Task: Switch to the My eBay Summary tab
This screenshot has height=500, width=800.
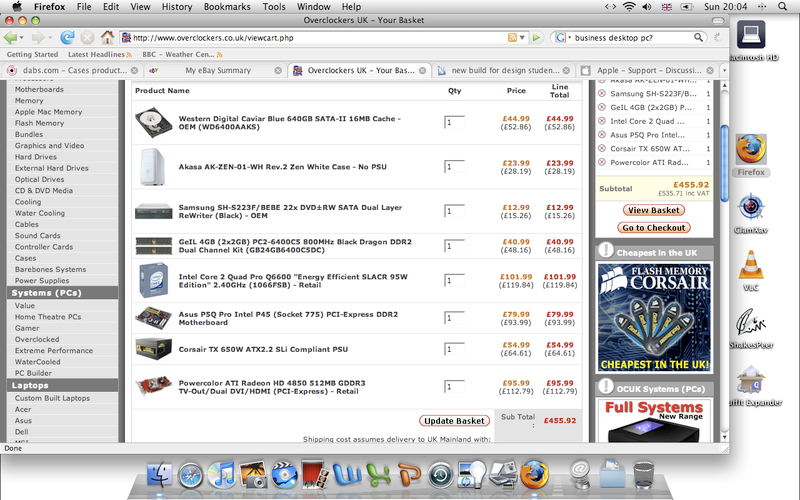Action: point(214,70)
